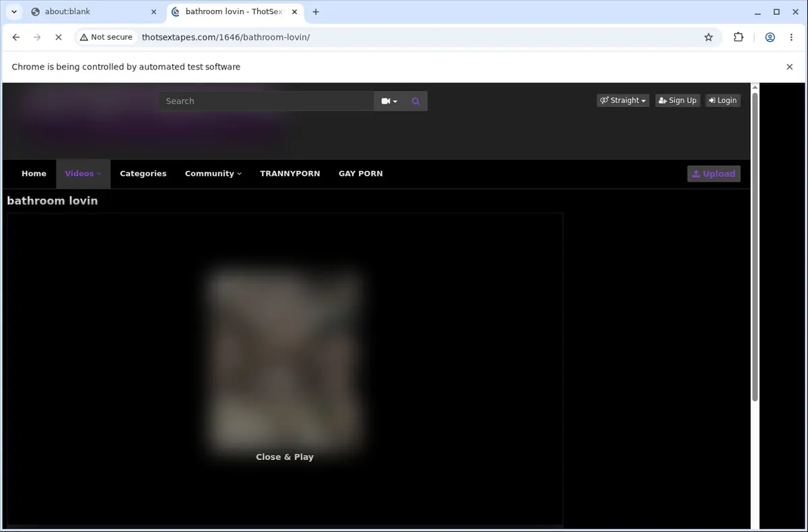Open the Extensions puzzle icon
This screenshot has width=808, height=532.
[x=739, y=38]
